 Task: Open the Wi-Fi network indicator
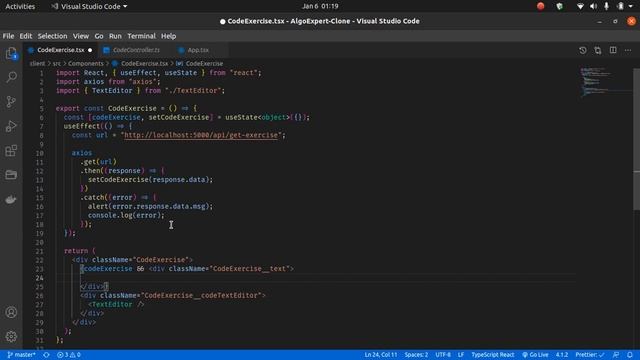pos(580,6)
